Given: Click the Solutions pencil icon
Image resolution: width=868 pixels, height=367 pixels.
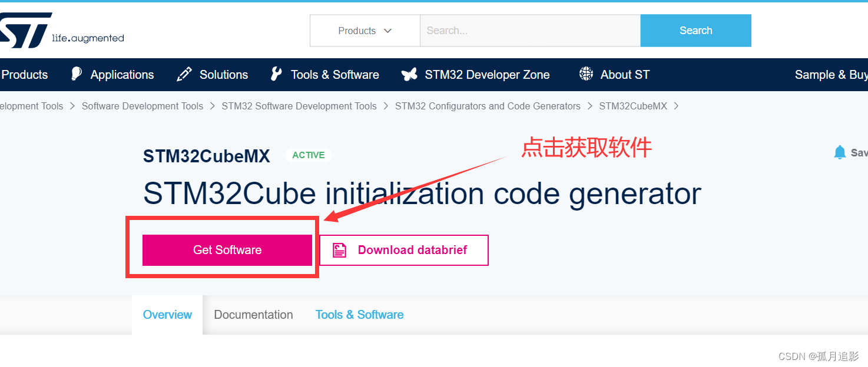Looking at the screenshot, I should click(x=184, y=75).
